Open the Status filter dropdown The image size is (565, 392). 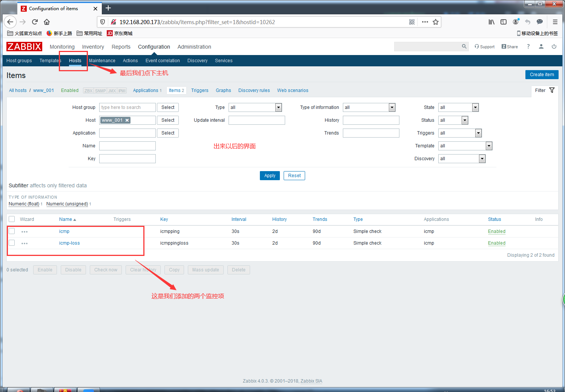tap(453, 120)
